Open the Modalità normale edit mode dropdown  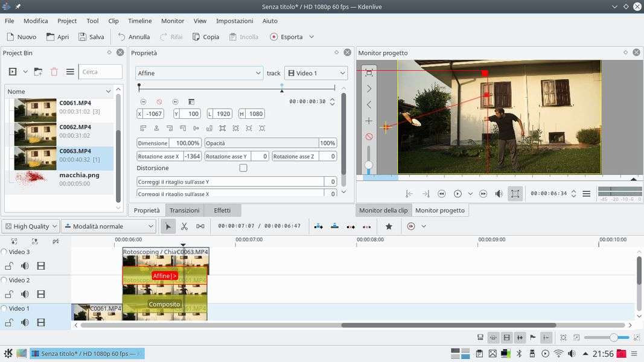point(109,226)
